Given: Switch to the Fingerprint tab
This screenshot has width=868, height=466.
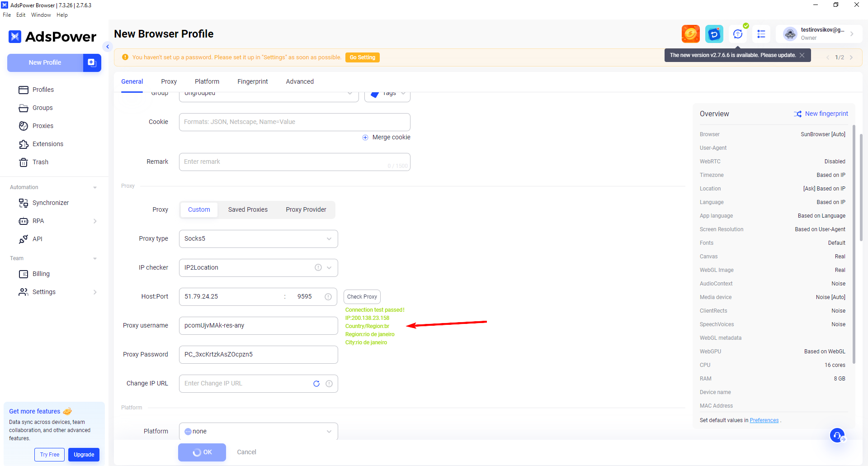Looking at the screenshot, I should coord(252,81).
